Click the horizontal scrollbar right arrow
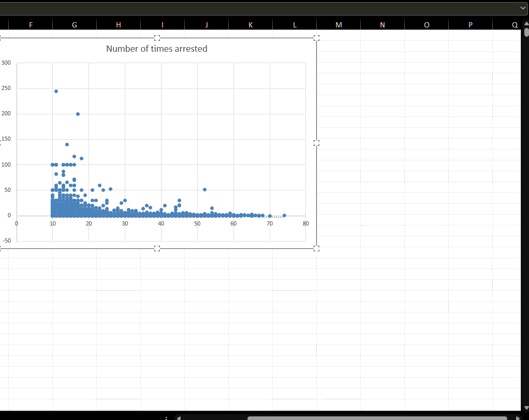Screen dimensions: 529x420 [518, 417]
